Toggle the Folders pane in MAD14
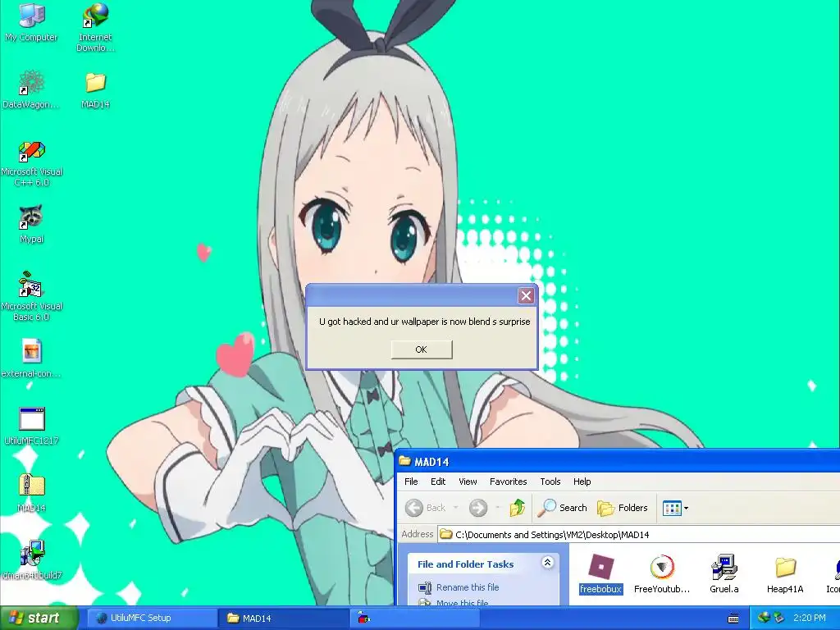Image resolution: width=840 pixels, height=630 pixels. [x=623, y=507]
